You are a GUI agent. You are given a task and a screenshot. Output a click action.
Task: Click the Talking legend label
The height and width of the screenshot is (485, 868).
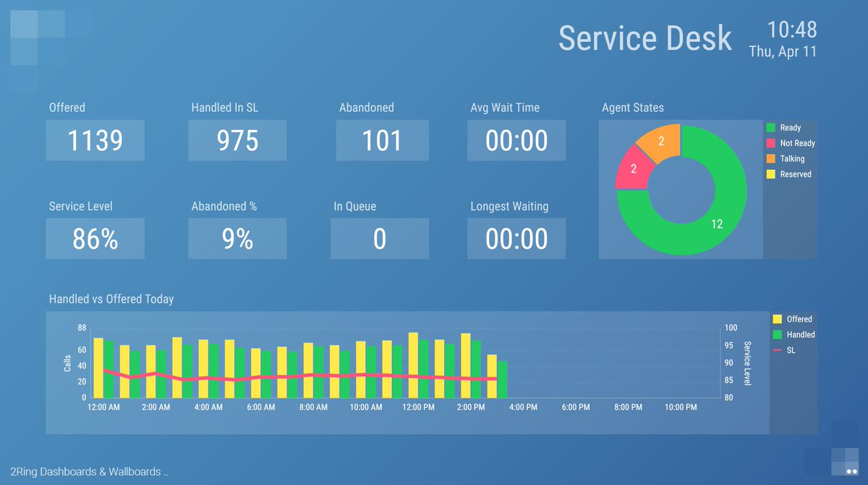click(x=792, y=158)
